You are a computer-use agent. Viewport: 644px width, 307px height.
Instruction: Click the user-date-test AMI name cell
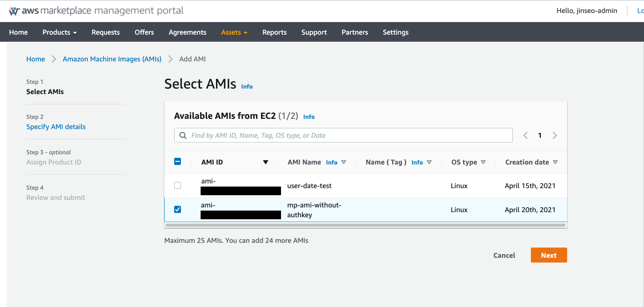(309, 186)
